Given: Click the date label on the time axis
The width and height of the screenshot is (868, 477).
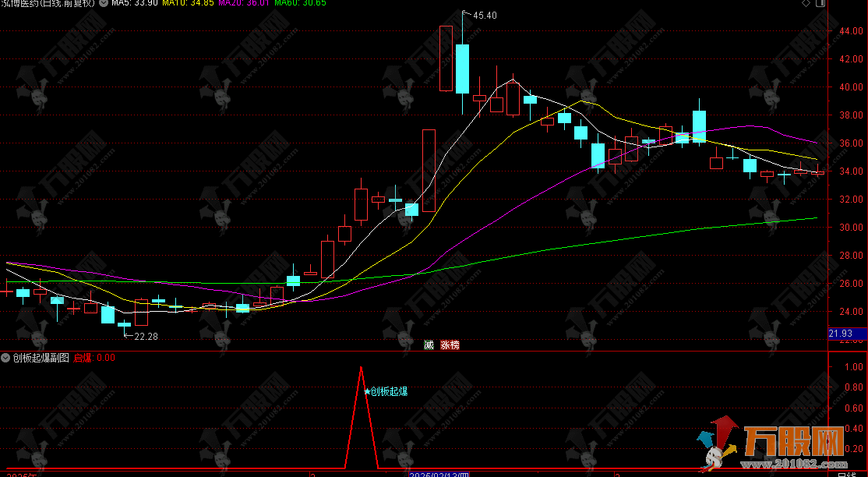Looking at the screenshot, I should point(439,473).
